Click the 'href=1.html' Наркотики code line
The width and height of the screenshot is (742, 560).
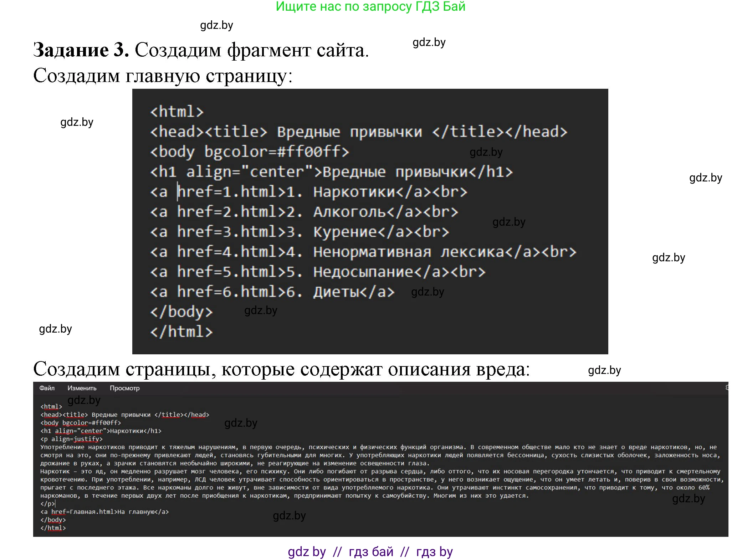click(308, 192)
